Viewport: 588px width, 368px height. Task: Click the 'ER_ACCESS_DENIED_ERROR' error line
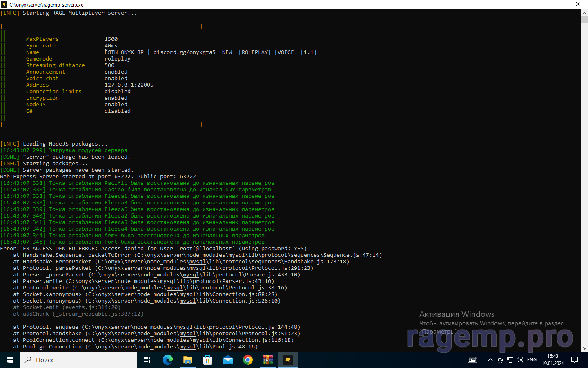point(154,249)
